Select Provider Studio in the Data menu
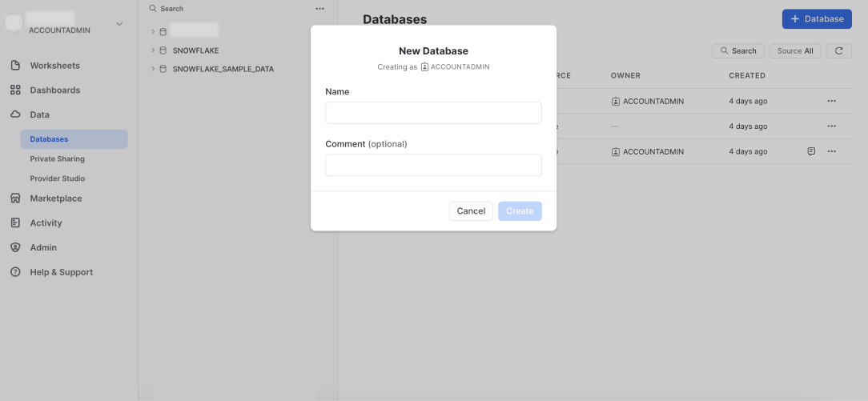The height and width of the screenshot is (401, 868). [x=57, y=178]
